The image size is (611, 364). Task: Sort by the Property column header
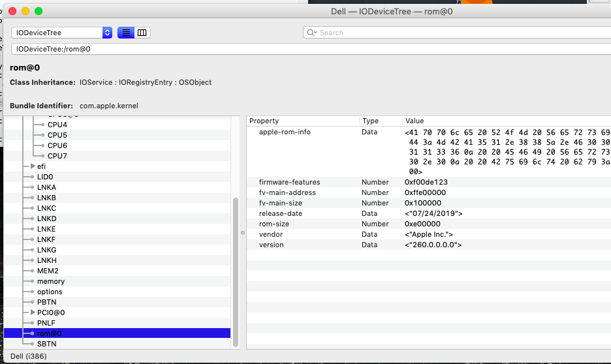[303, 121]
